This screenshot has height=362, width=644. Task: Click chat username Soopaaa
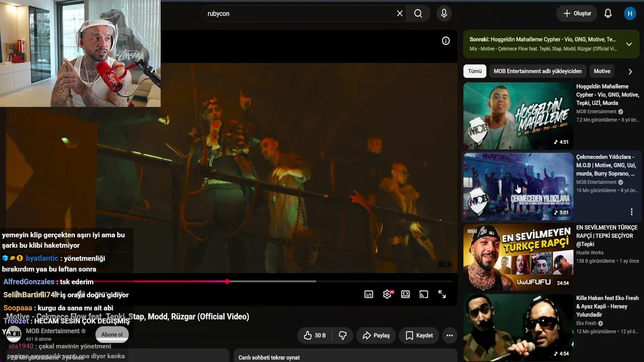click(x=18, y=308)
